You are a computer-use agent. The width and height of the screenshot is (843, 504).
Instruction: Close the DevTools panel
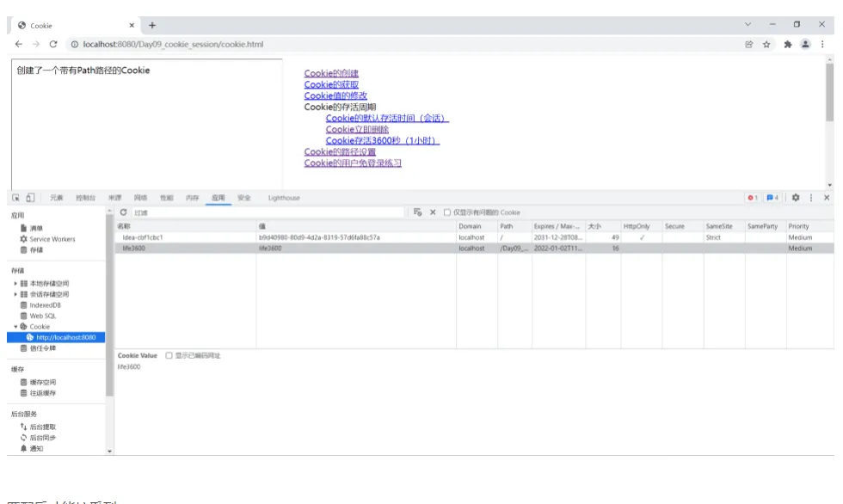827,198
